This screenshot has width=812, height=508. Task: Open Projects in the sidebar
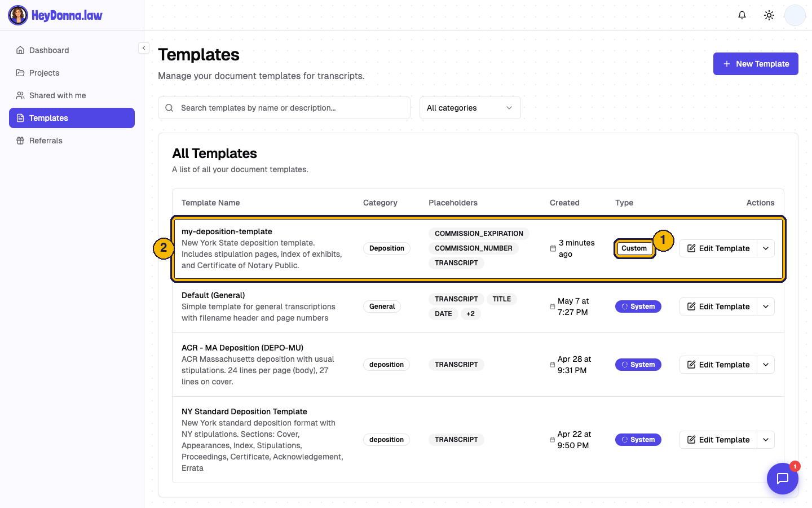pyautogui.click(x=72, y=73)
